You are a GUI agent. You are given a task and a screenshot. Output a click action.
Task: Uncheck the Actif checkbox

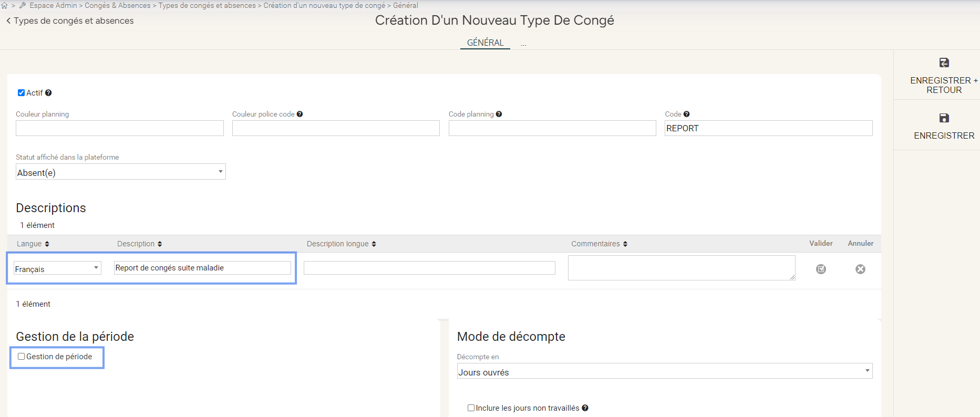22,93
